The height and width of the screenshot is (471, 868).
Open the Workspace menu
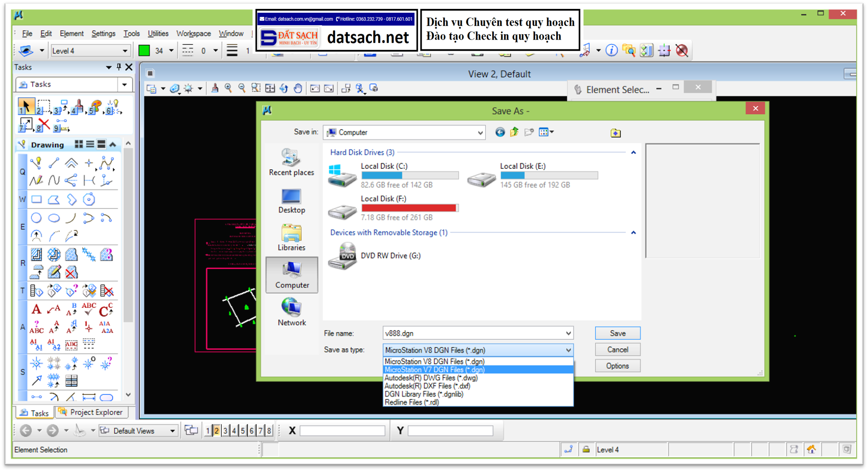(x=193, y=33)
